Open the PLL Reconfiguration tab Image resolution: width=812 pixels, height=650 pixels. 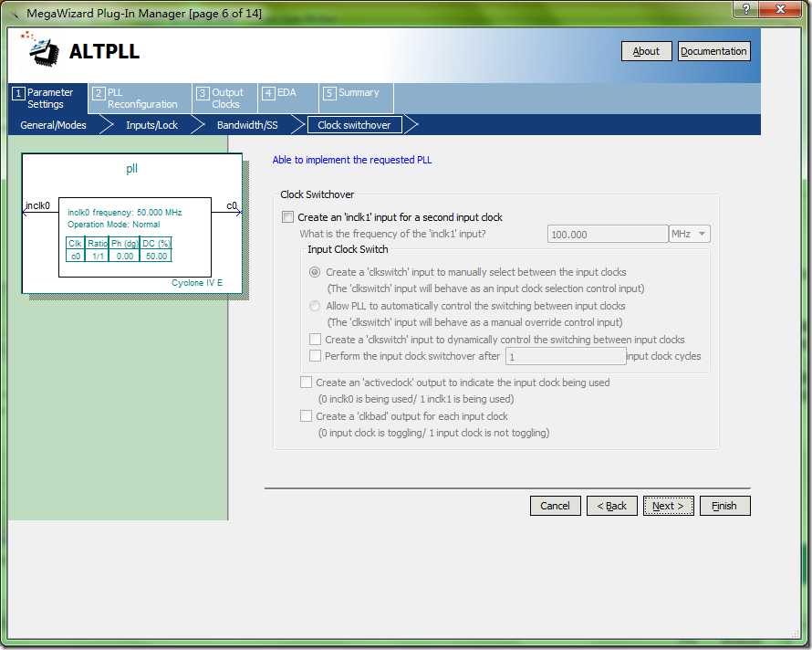click(140, 98)
